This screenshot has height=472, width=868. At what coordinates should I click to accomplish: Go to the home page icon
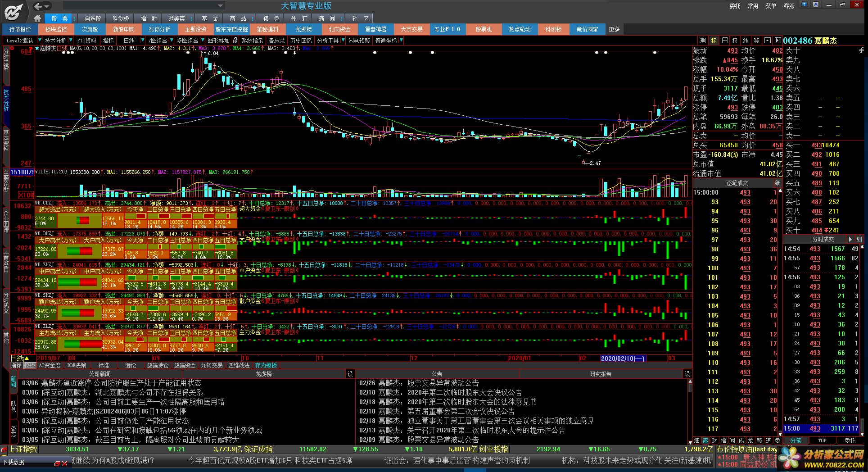pyautogui.click(x=37, y=18)
